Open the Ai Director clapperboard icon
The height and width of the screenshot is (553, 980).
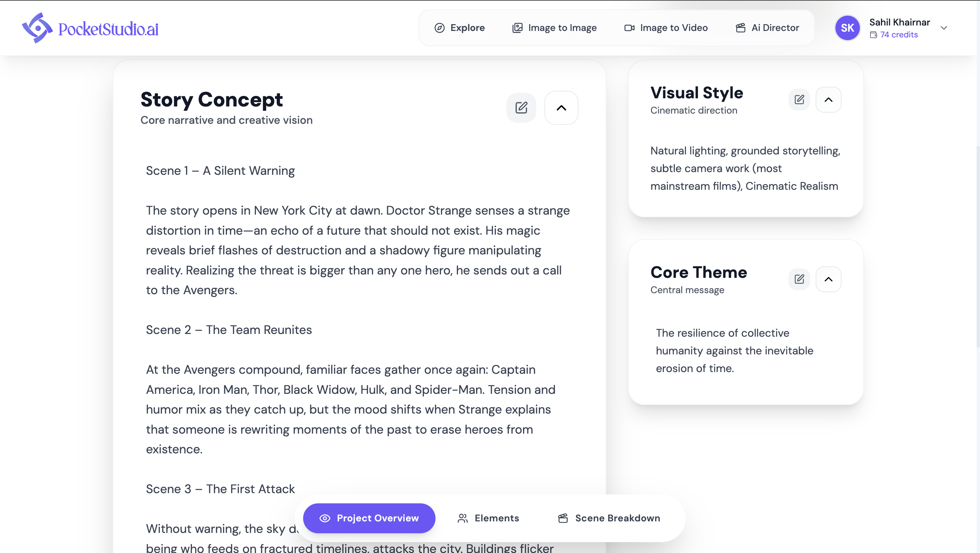[x=740, y=28]
